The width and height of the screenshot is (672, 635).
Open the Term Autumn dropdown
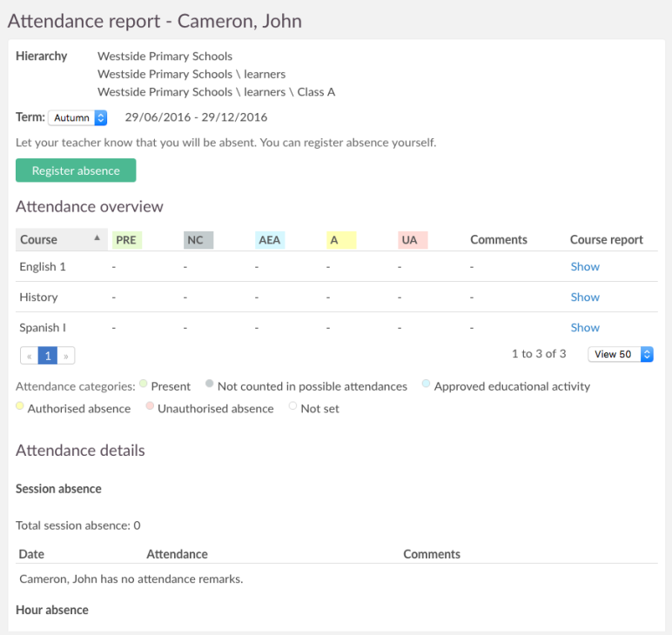click(x=77, y=117)
